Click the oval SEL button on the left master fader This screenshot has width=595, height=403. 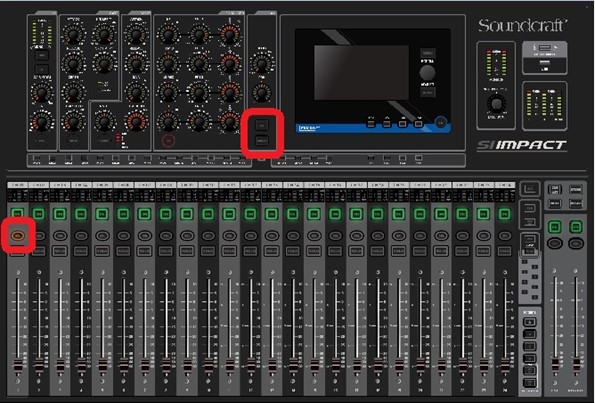tap(555, 243)
